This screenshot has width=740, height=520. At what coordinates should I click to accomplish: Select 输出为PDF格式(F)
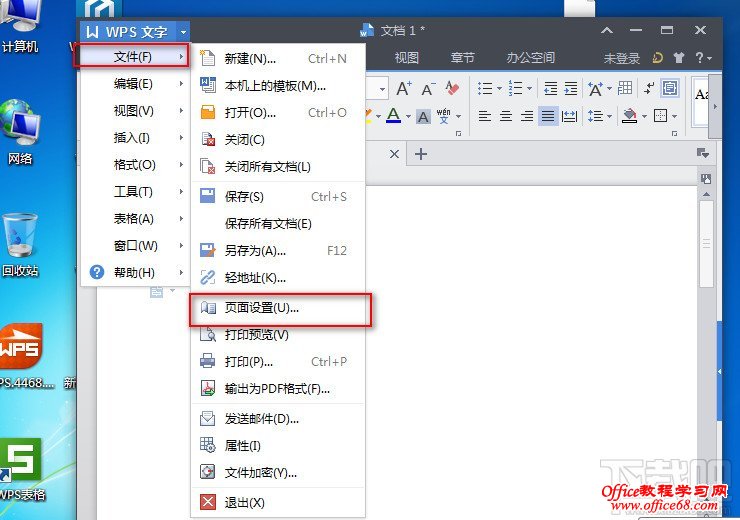pyautogui.click(x=278, y=389)
